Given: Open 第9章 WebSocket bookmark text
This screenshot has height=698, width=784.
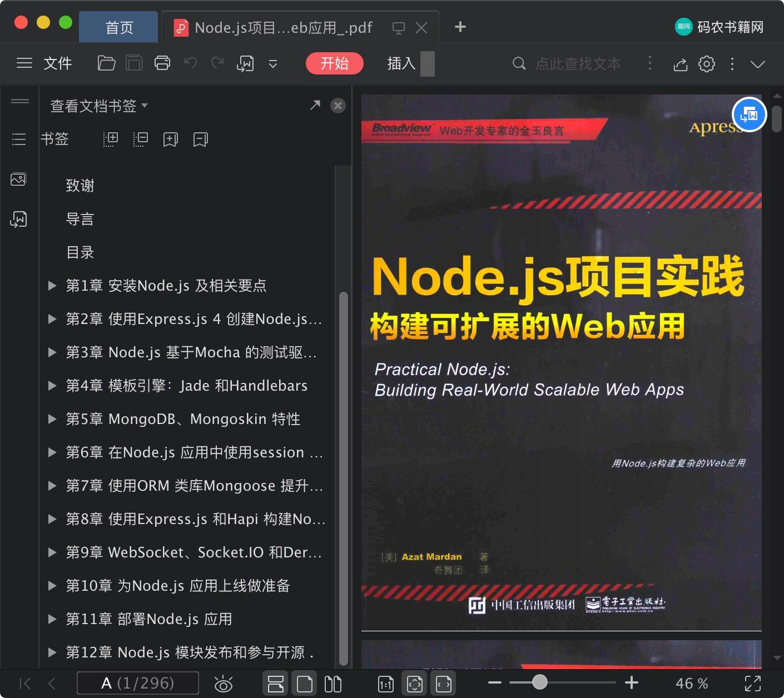Looking at the screenshot, I should coord(193,552).
